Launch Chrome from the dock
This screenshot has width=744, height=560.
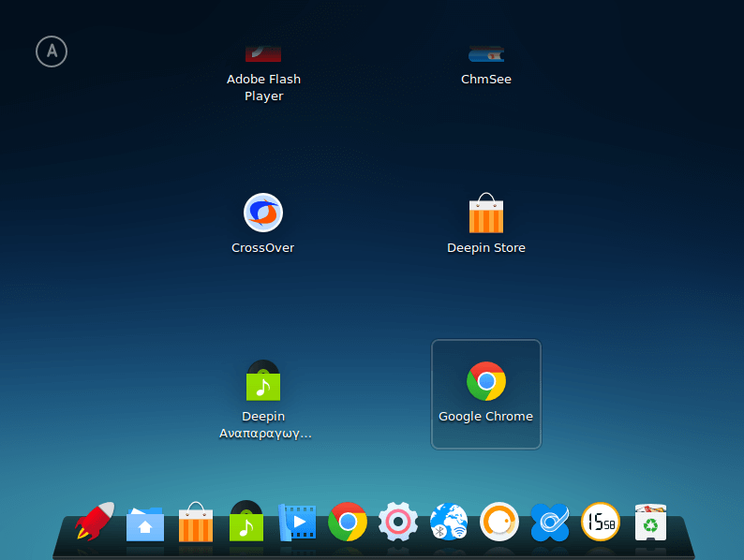pos(348,522)
